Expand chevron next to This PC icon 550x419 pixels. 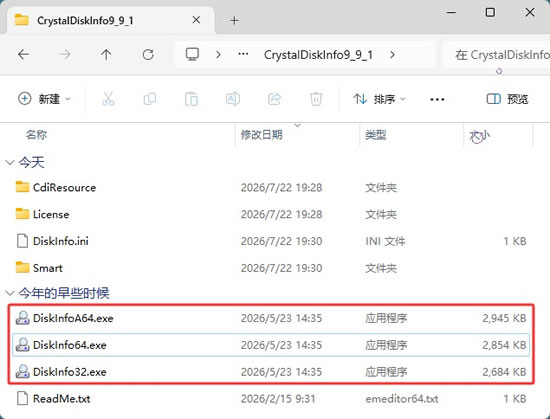point(218,54)
